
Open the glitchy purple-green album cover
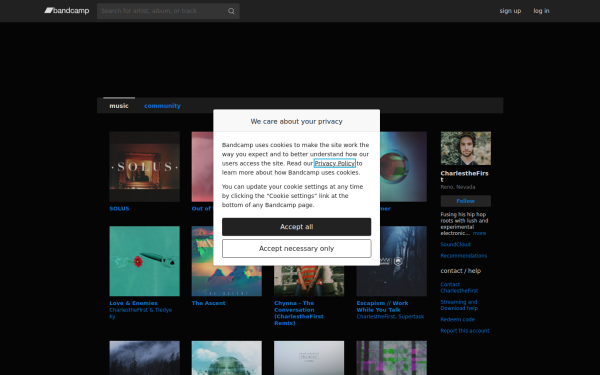[392, 358]
